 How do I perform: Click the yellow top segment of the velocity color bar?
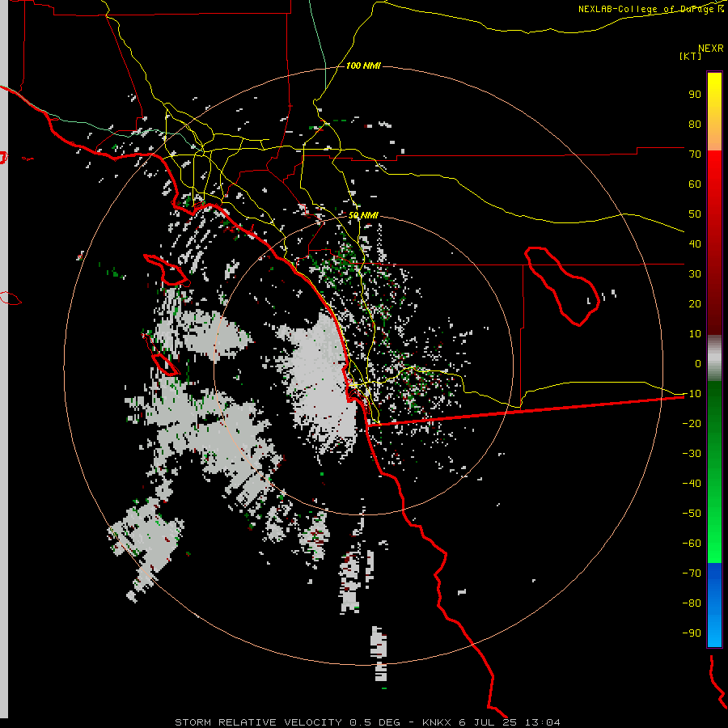point(714,112)
